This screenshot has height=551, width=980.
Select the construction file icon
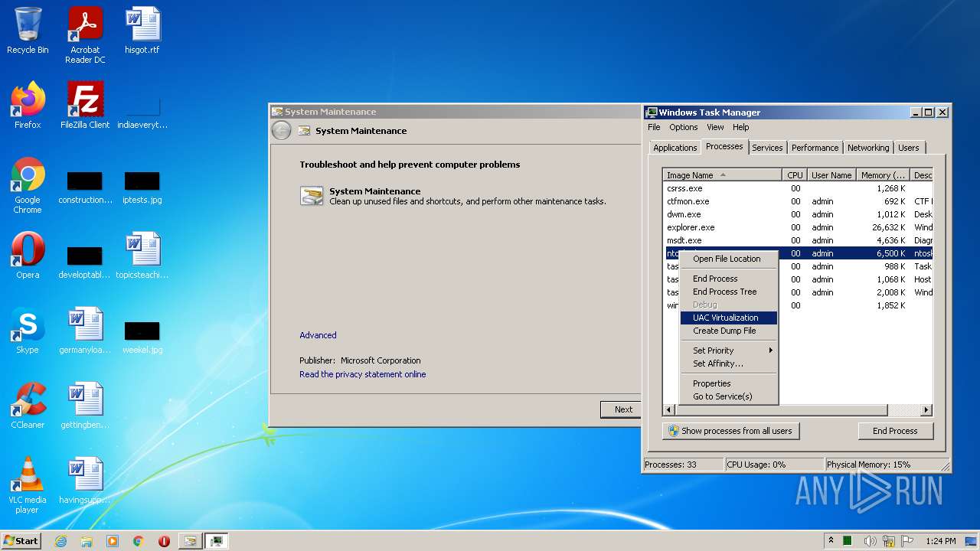tap(85, 187)
